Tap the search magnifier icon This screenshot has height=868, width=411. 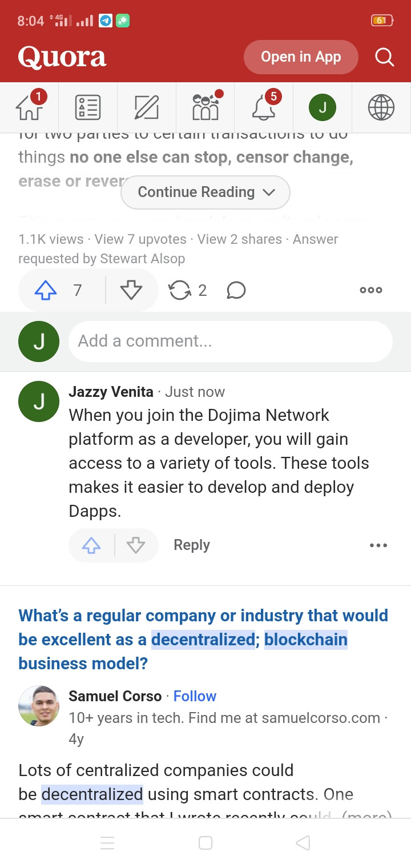click(384, 57)
